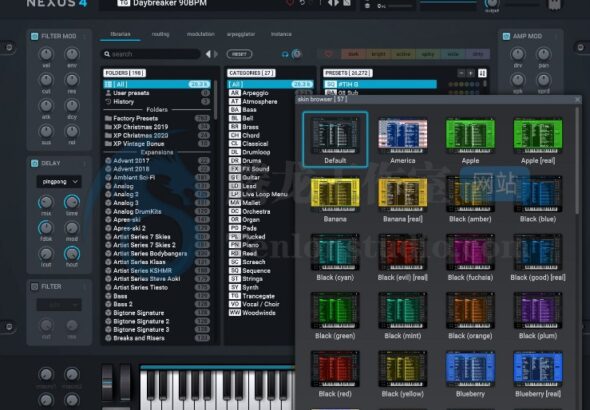The height and width of the screenshot is (410, 590).
Task: Select the Artist Series KSHMR expansion
Action: pos(157,270)
